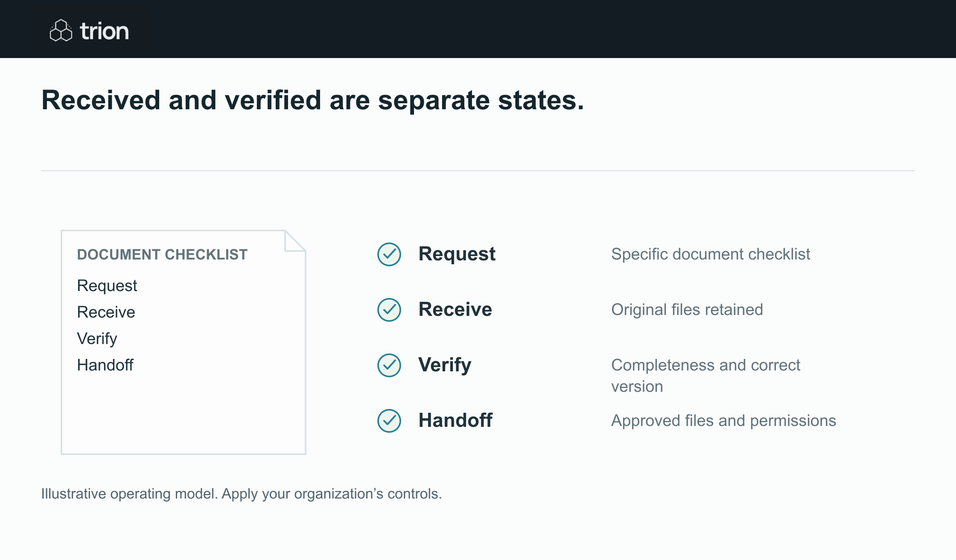Click the checkmark icon beside Receive

389,310
